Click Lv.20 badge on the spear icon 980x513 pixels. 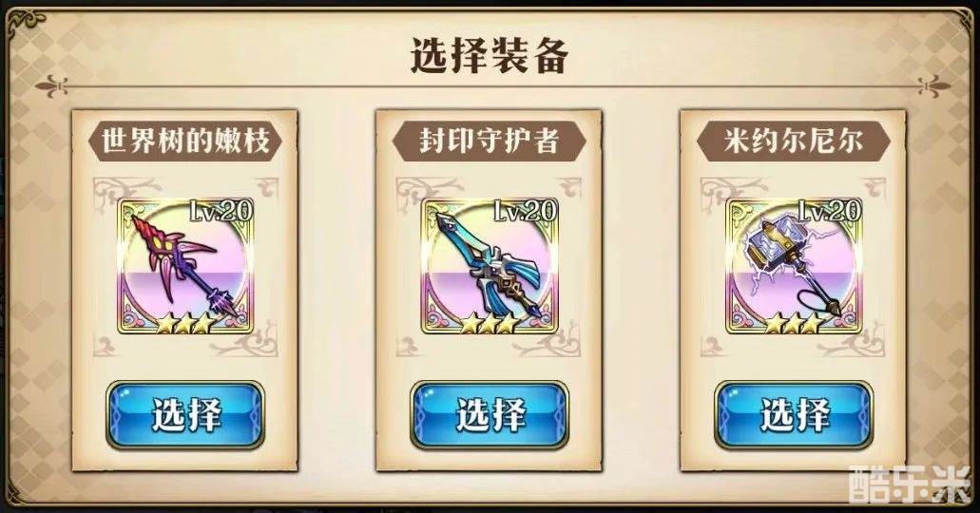click(x=221, y=211)
